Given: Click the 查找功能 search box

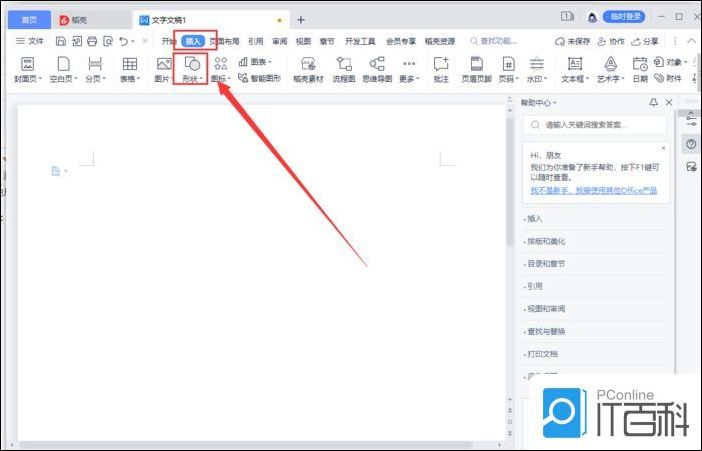Looking at the screenshot, I should (x=494, y=41).
